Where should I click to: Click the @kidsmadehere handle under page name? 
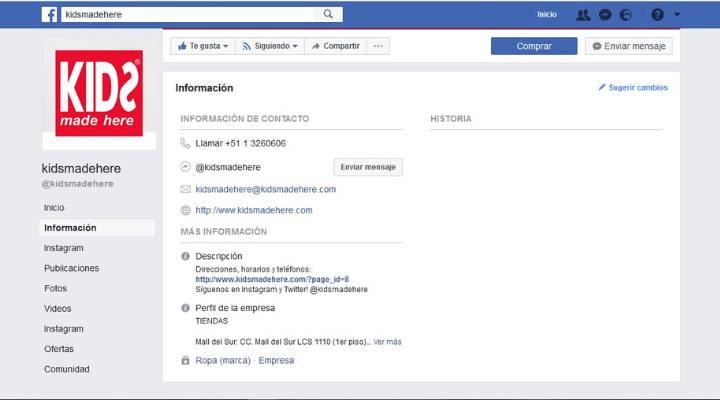(x=78, y=184)
